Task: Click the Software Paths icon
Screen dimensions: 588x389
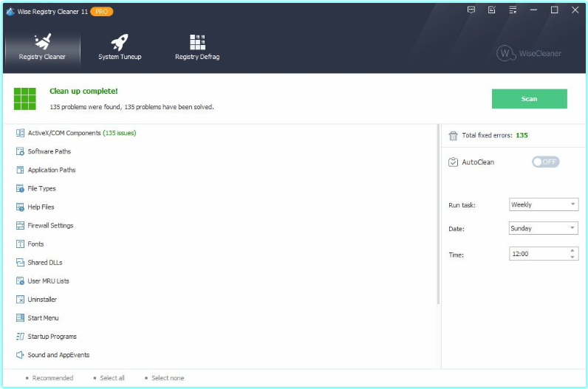Action: point(20,151)
